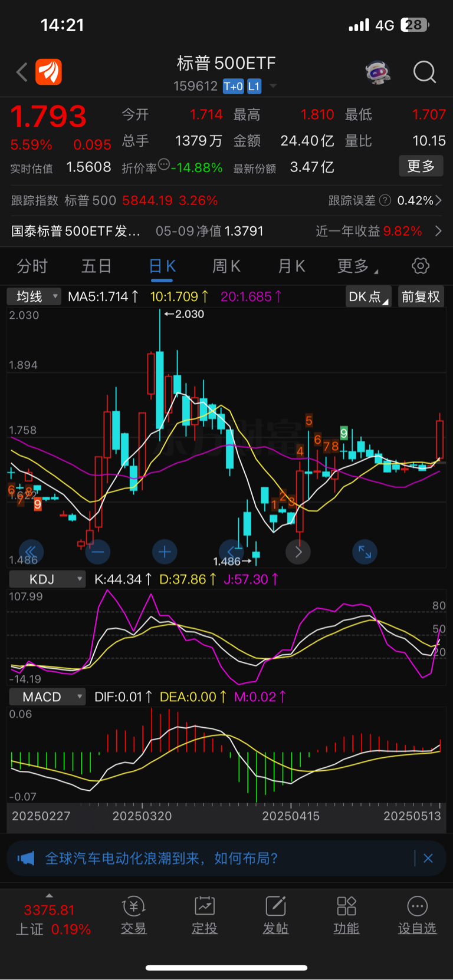The image size is (453, 980).
Task: Open the robot assistant avatar
Action: (378, 72)
